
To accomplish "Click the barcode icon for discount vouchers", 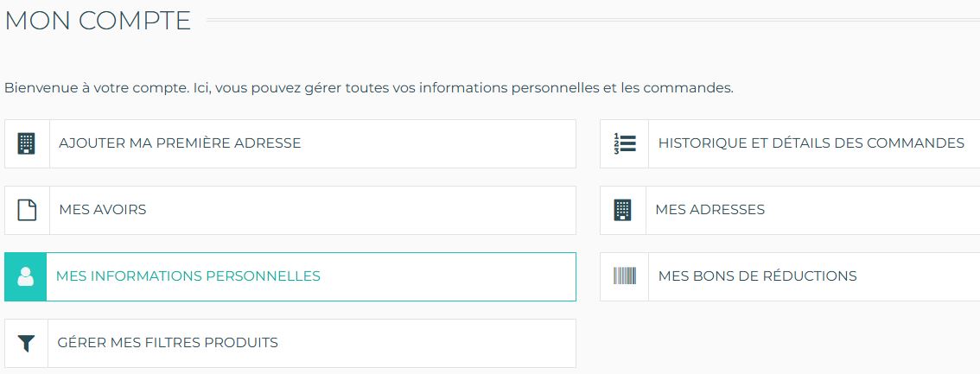I will click(624, 276).
